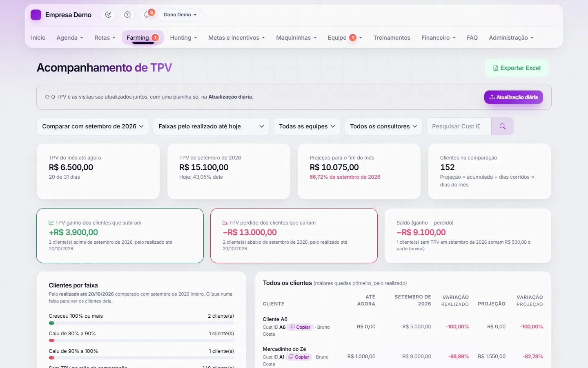Open the Todos os consultores dropdown

coord(383,126)
